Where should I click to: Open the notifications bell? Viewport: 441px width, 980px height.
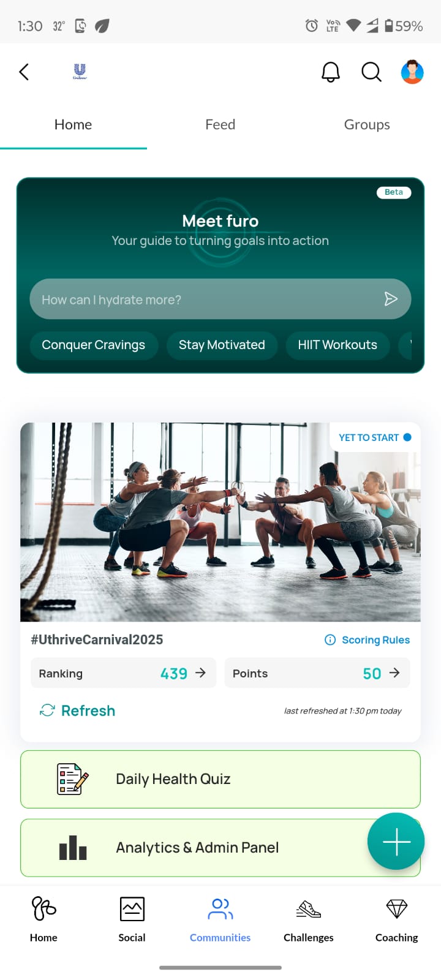coord(331,72)
